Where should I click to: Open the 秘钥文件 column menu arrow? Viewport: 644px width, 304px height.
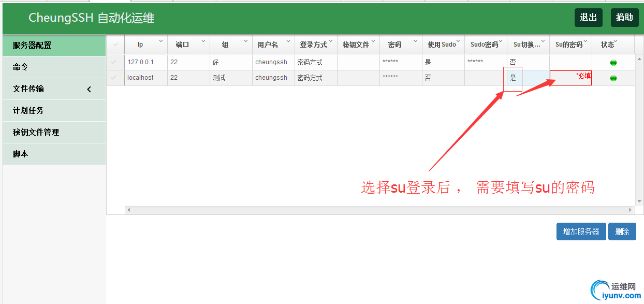coord(373,40)
